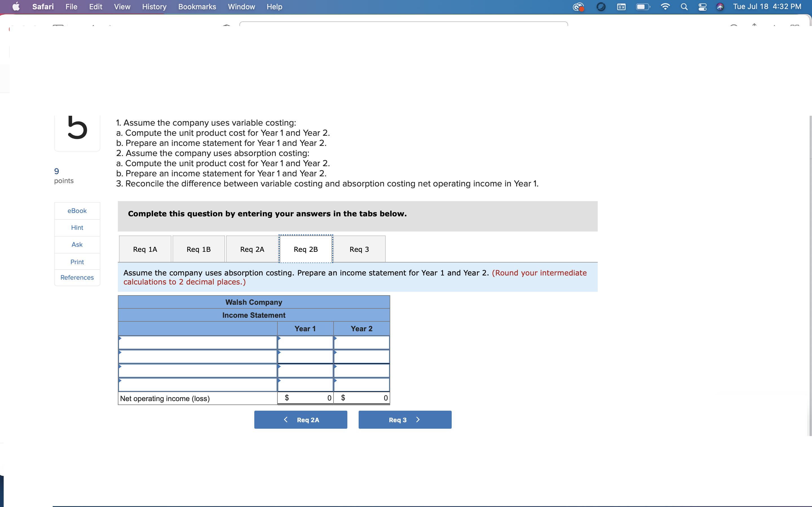This screenshot has width=812, height=507.
Task: Click the Print link in the sidebar
Action: 77,262
